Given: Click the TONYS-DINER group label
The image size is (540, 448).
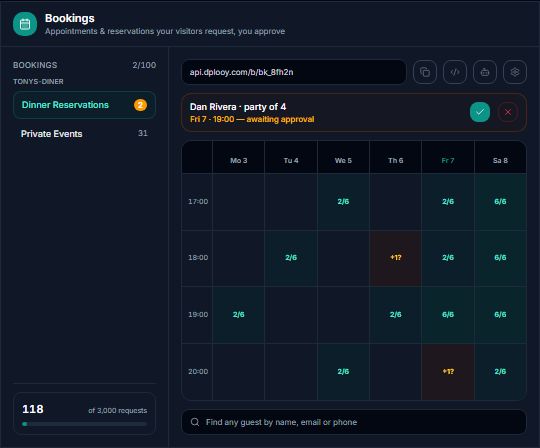Looking at the screenshot, I should tap(38, 82).
